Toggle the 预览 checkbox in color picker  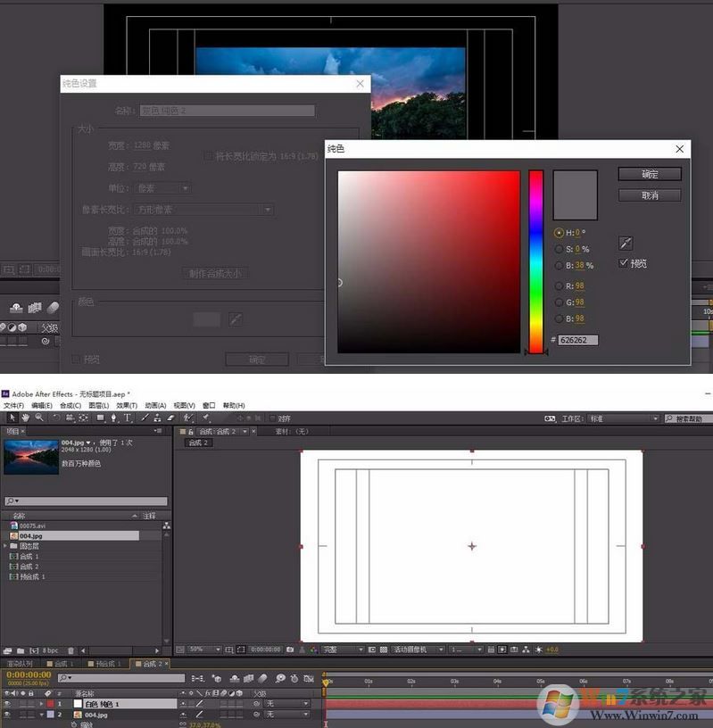pos(624,263)
